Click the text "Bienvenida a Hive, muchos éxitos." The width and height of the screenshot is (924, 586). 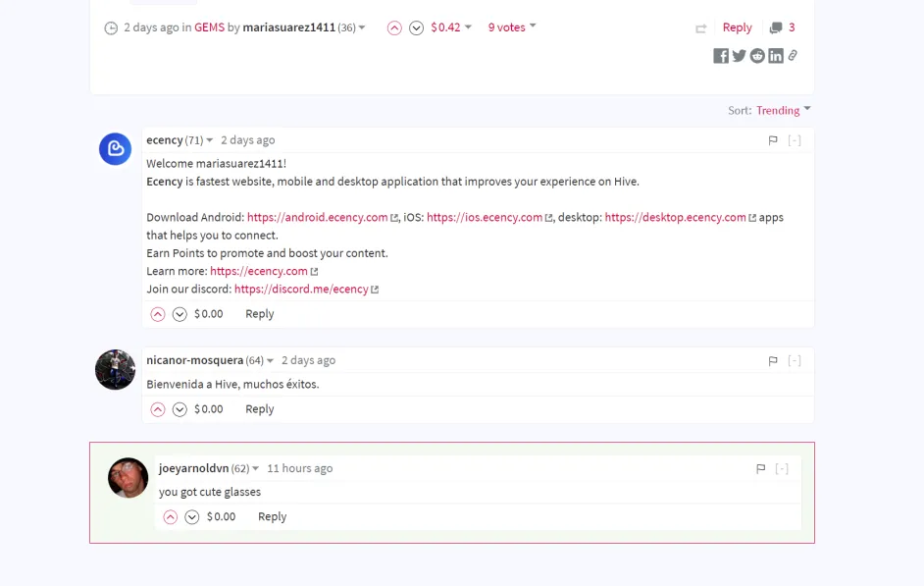point(232,385)
